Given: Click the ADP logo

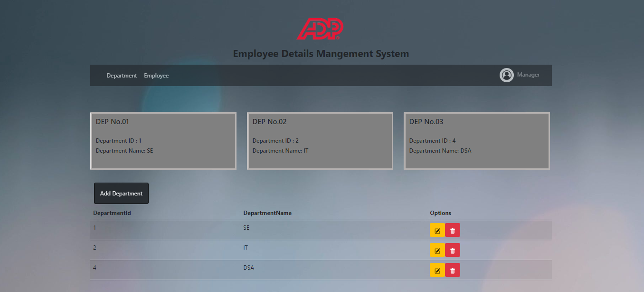Looking at the screenshot, I should [321, 29].
